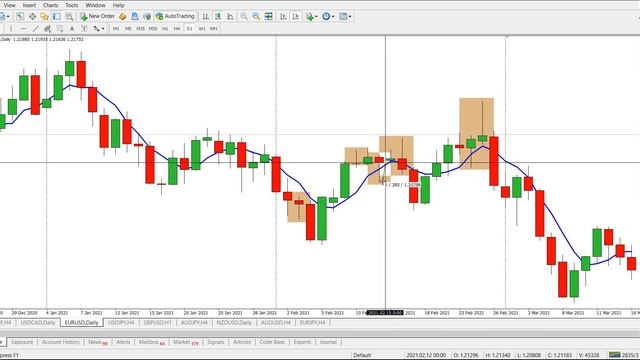This screenshot has height=360, width=640.
Task: Switch to the USDJPY,H4 chart tab
Action: pyautogui.click(x=121, y=323)
